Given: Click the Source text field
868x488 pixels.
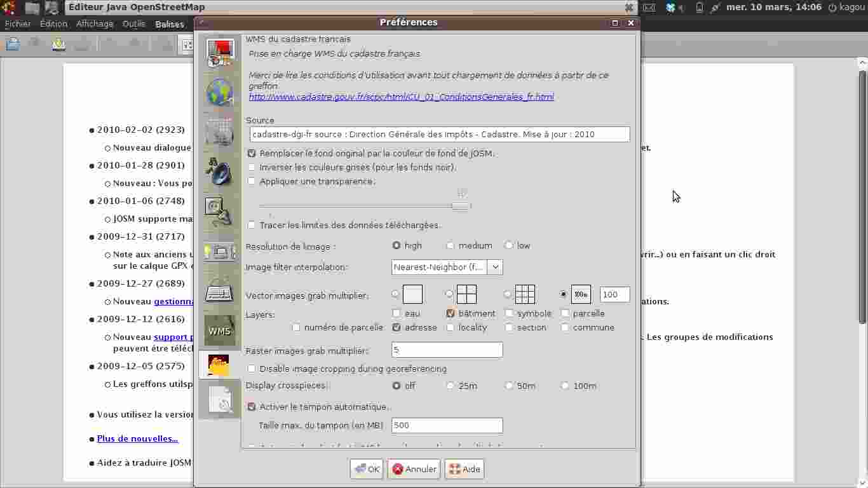Looking at the screenshot, I should click(440, 134).
